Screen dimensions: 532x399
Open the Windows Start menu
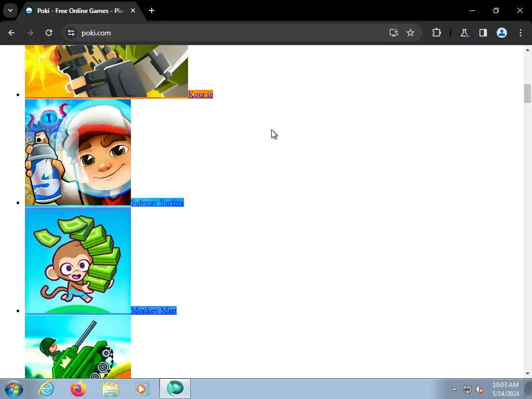click(14, 389)
